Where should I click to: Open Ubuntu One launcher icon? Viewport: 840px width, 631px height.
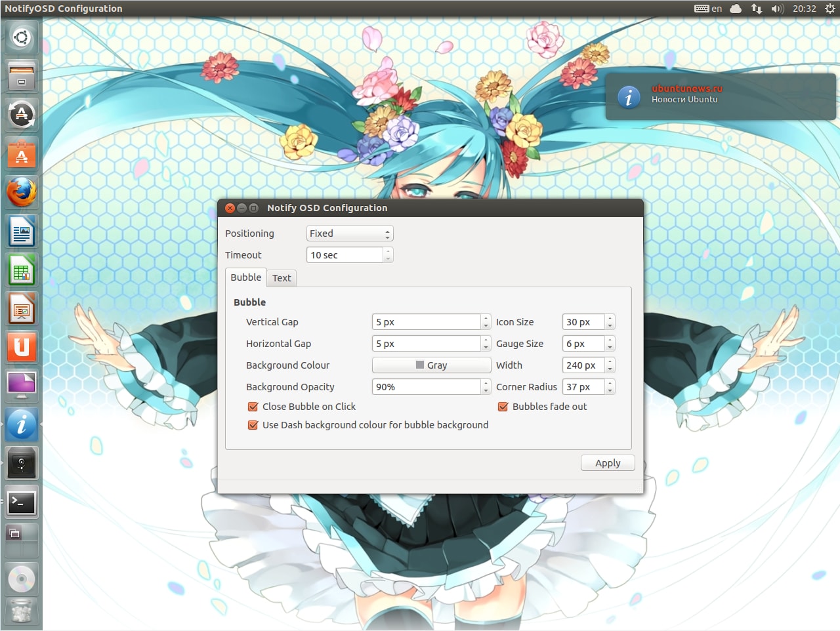coord(22,347)
